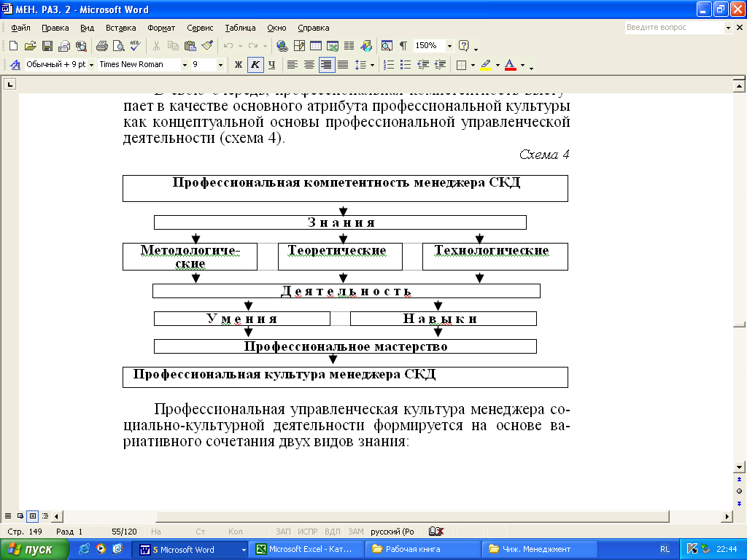Open the пуск Start button

(x=34, y=550)
